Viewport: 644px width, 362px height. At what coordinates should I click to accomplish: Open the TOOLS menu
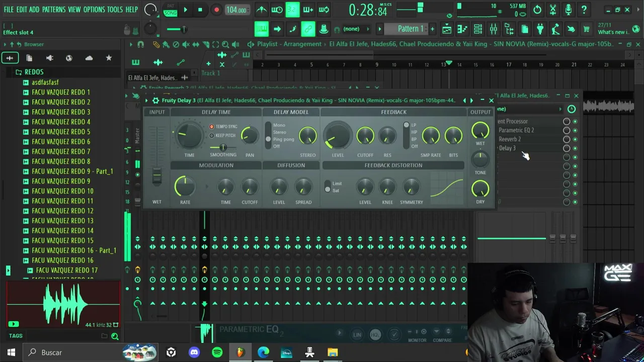[x=115, y=10]
